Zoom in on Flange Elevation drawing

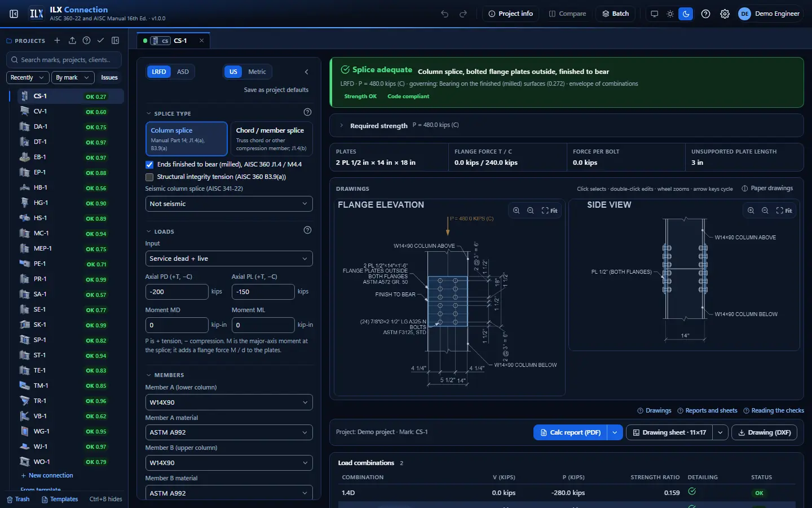(x=517, y=211)
